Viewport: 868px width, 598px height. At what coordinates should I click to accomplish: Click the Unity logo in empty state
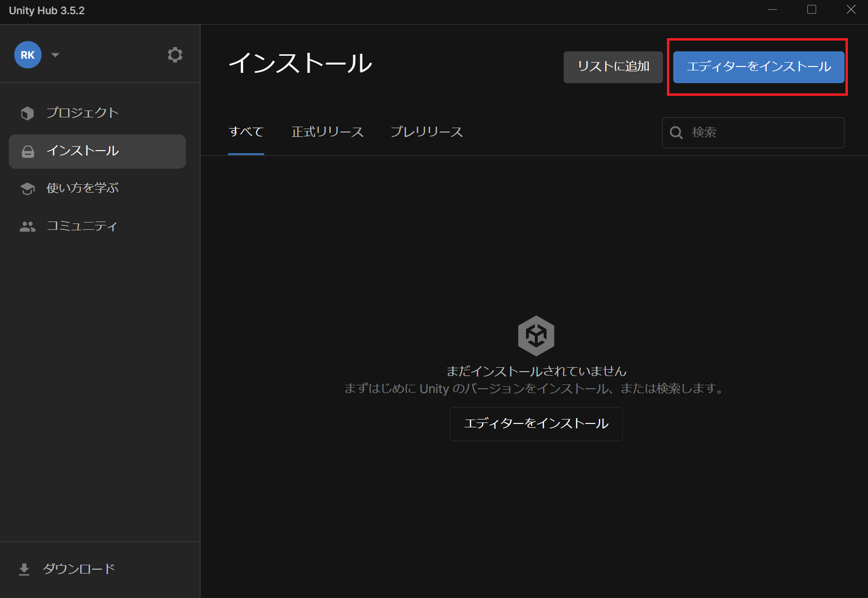click(x=536, y=336)
